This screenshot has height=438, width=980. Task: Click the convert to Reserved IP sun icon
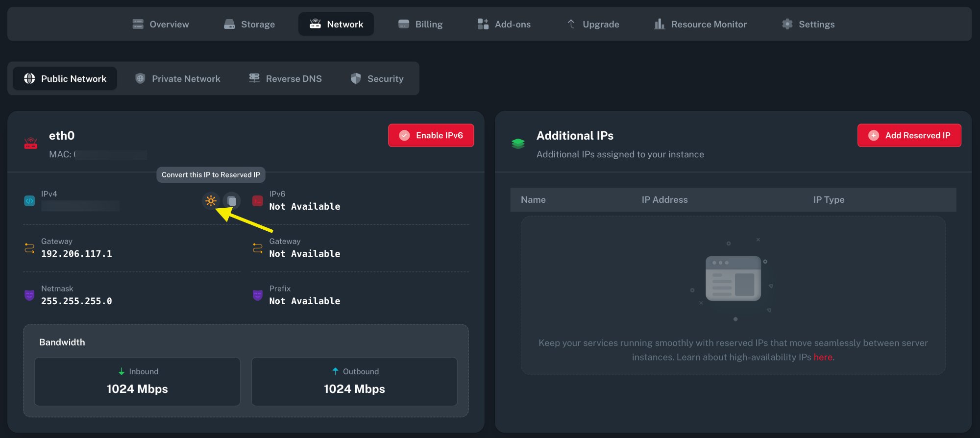pyautogui.click(x=211, y=201)
